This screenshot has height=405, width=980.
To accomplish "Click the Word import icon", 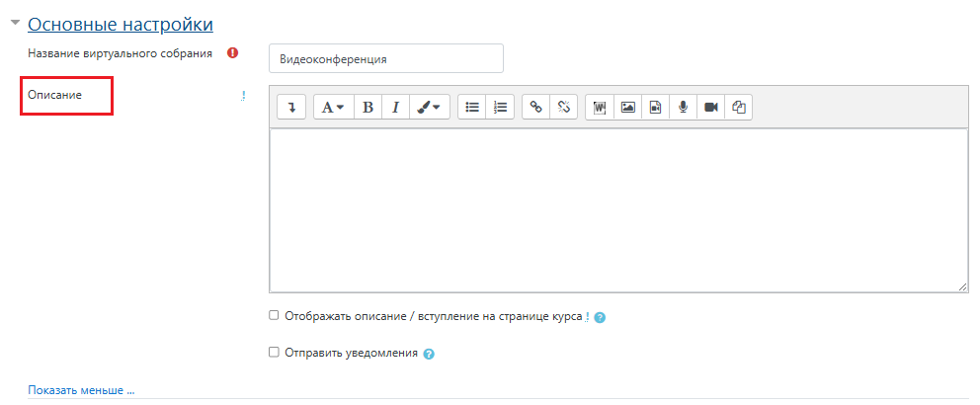I will [600, 108].
